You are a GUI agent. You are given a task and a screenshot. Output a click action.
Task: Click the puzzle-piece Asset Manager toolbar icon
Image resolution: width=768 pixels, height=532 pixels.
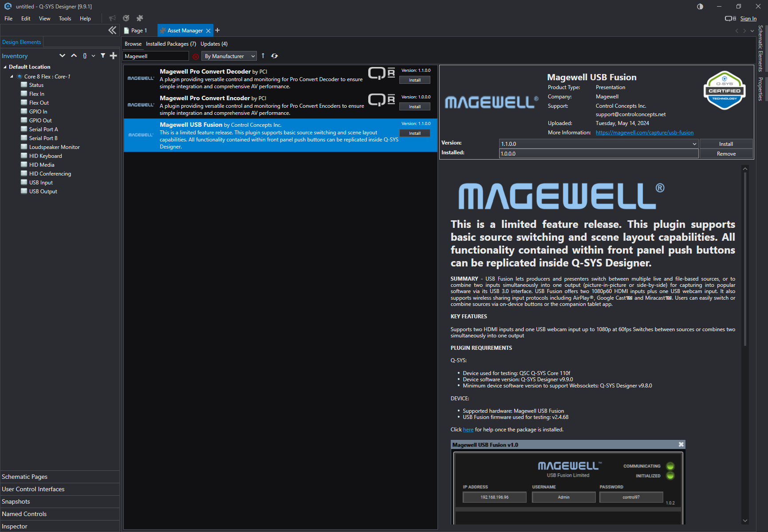click(x=140, y=18)
